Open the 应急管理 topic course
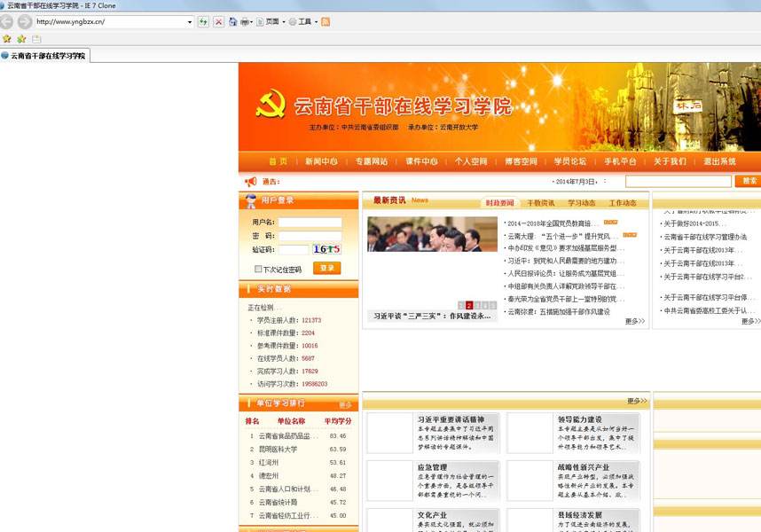 432,467
